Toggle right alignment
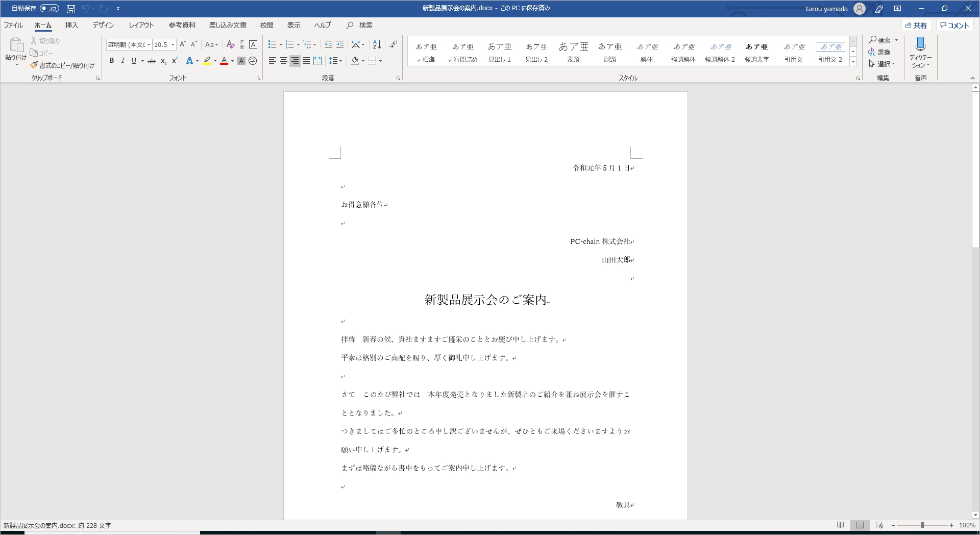Viewport: 980px width, 535px height. coord(295,61)
